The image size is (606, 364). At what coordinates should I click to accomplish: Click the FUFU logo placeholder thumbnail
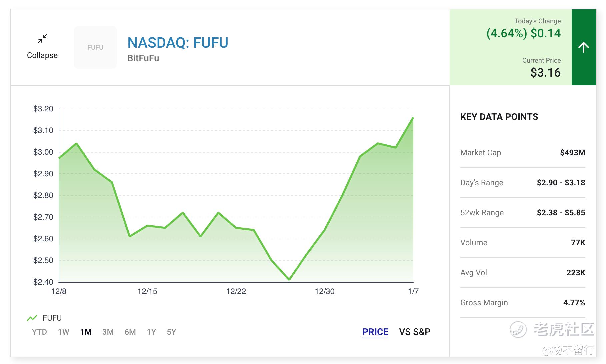tap(95, 47)
